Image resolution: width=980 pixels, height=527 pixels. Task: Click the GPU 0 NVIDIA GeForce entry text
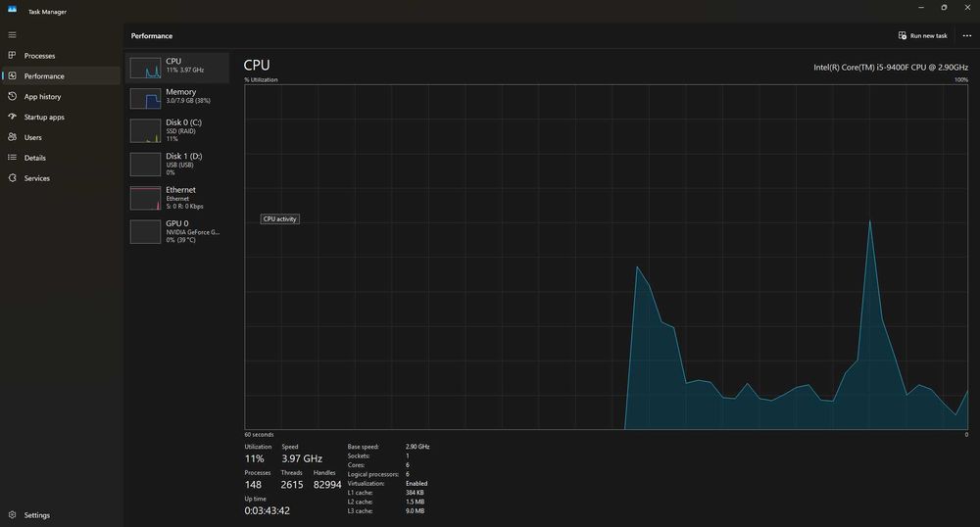click(192, 232)
